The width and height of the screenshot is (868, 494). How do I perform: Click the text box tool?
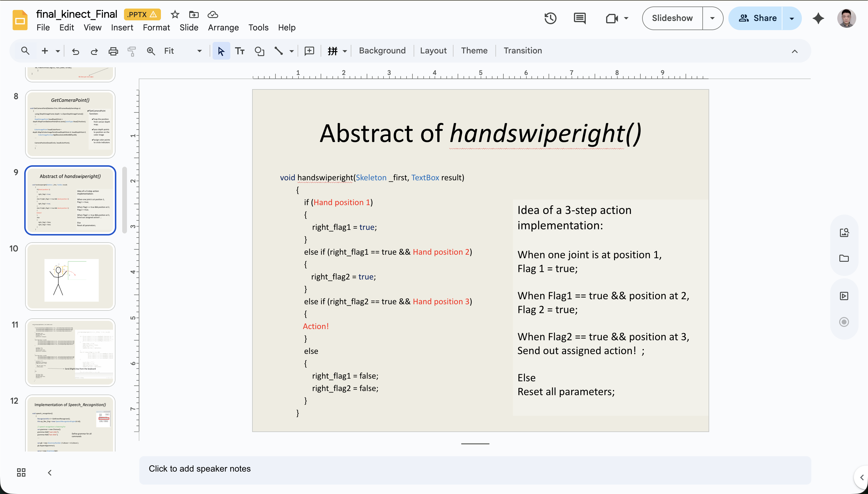click(239, 51)
